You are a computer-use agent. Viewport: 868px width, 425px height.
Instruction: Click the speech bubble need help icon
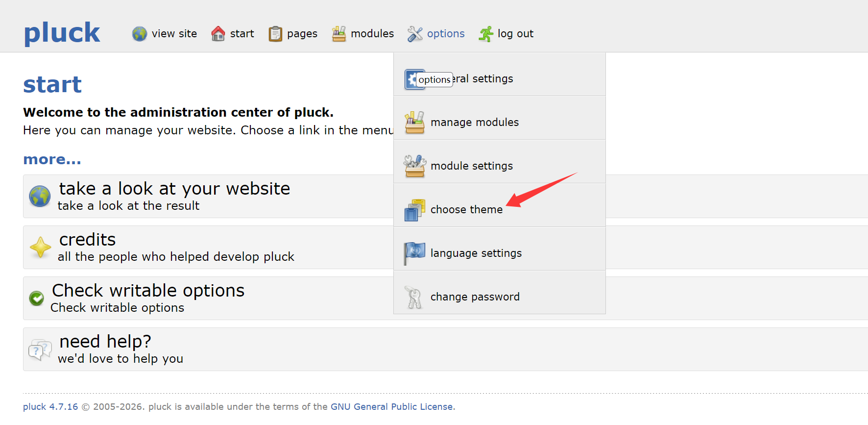[40, 350]
